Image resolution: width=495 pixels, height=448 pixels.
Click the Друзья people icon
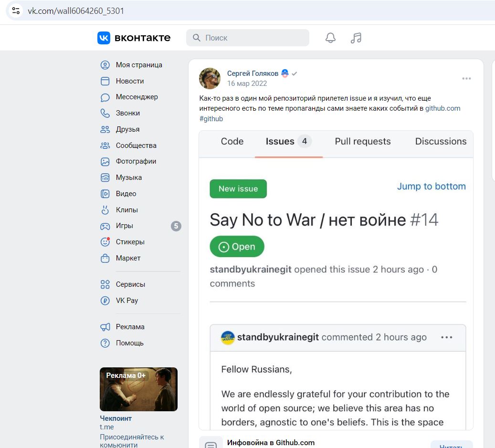(105, 129)
